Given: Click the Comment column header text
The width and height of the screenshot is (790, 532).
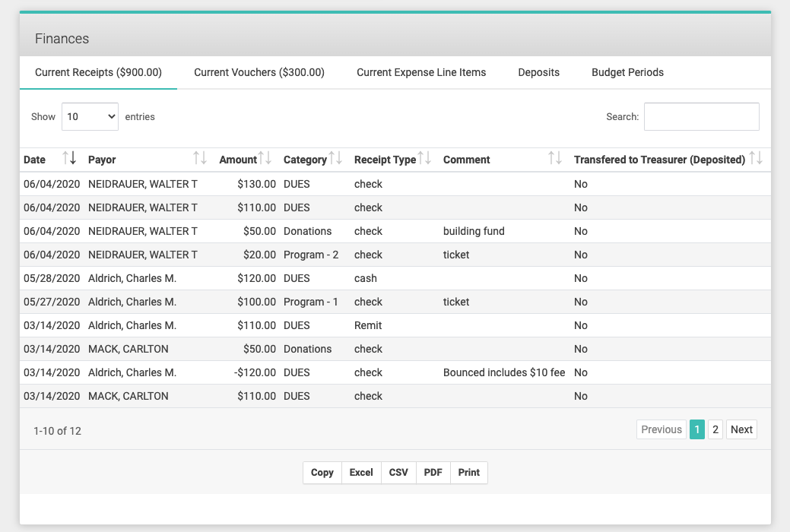Looking at the screenshot, I should [467, 160].
